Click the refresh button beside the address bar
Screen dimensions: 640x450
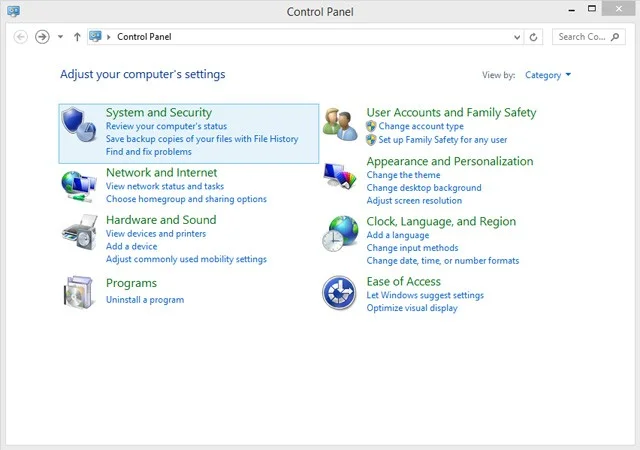coord(533,37)
